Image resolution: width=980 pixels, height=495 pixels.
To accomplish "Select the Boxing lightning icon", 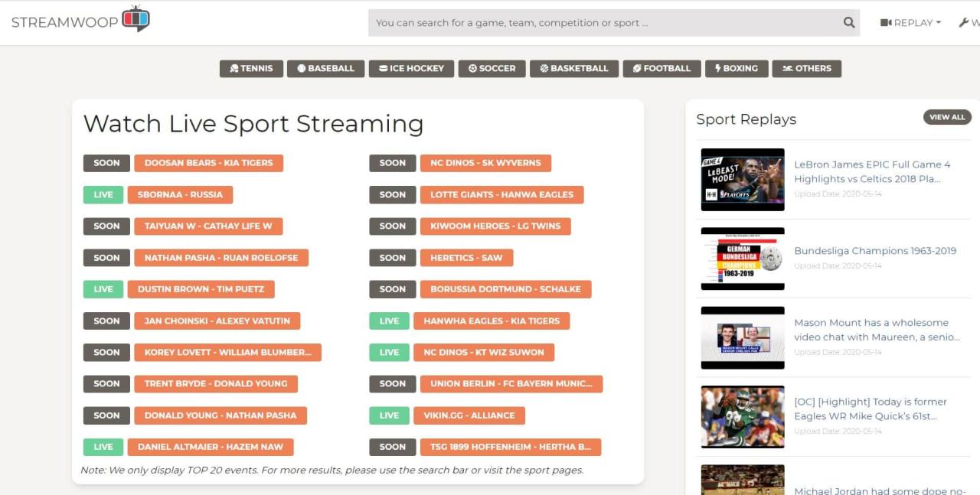I will coord(718,68).
